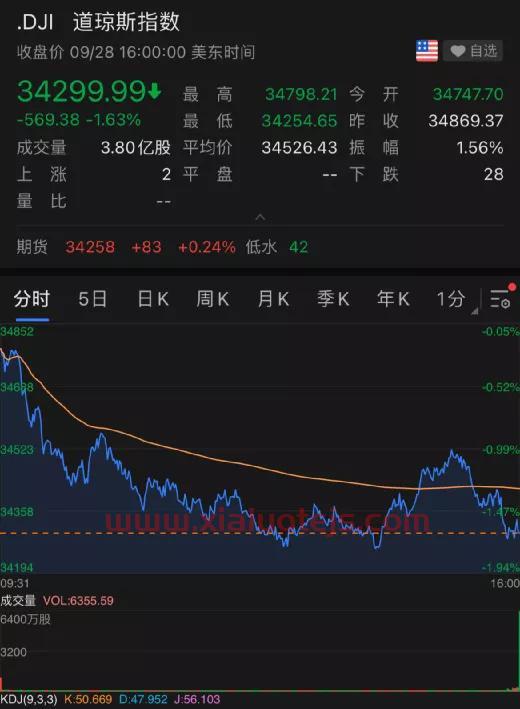The image size is (520, 709).
Task: Tap the 下跌 count 28
Action: click(x=493, y=174)
